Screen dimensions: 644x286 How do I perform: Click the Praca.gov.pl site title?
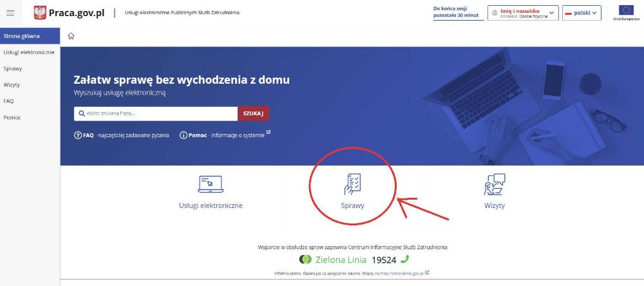(x=77, y=13)
